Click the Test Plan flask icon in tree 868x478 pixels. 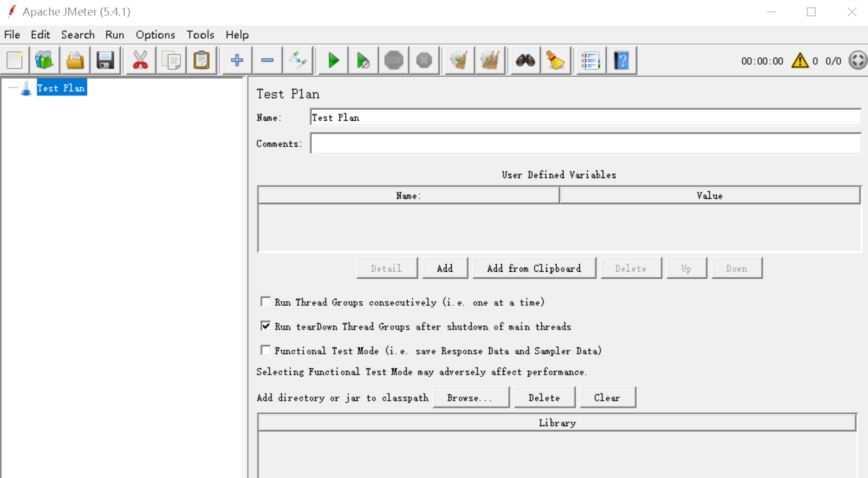coord(26,88)
